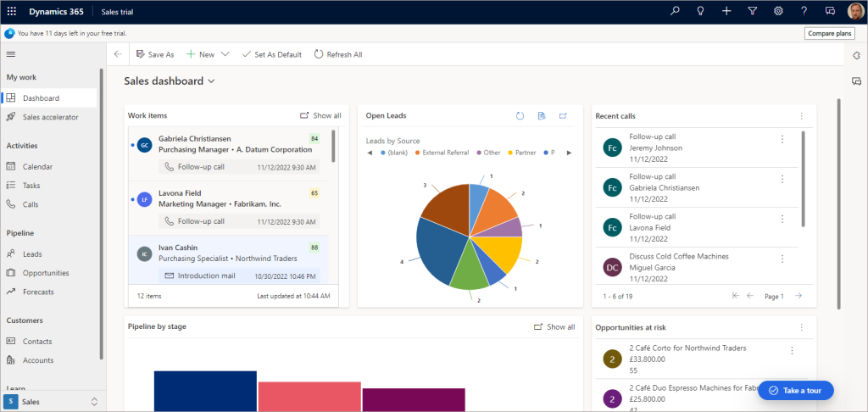Screen dimensions: 868x412
Task: Open more options for 2 Café Corto opportunity
Action: [x=792, y=350]
